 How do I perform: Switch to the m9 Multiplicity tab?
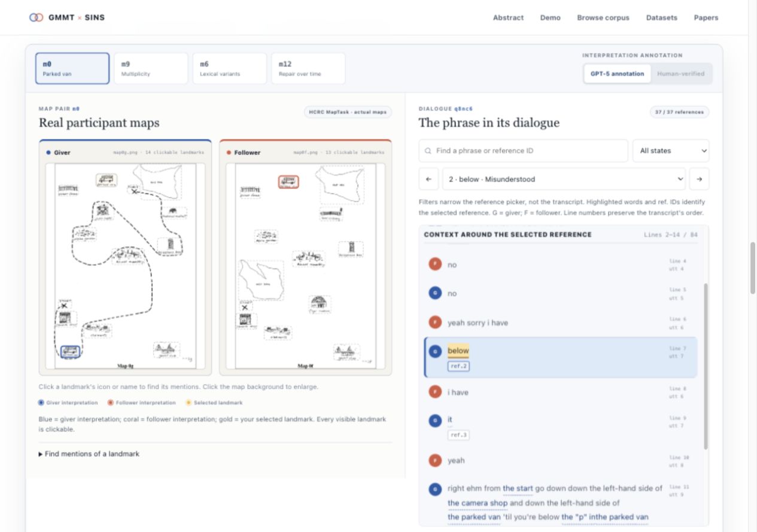tap(151, 68)
